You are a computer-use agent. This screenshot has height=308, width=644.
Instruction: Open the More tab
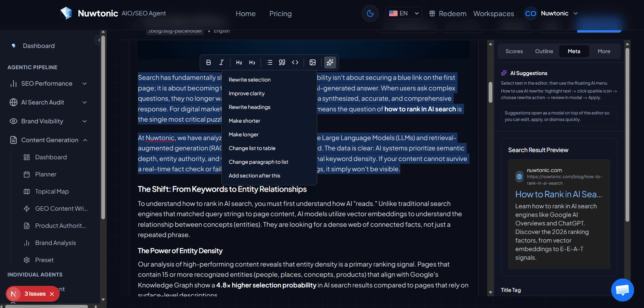pyautogui.click(x=604, y=51)
